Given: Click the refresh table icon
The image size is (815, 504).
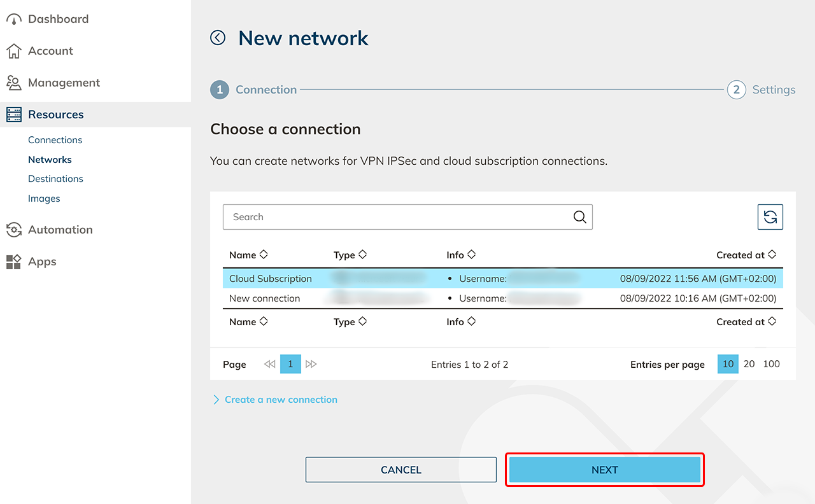Looking at the screenshot, I should click(x=770, y=217).
